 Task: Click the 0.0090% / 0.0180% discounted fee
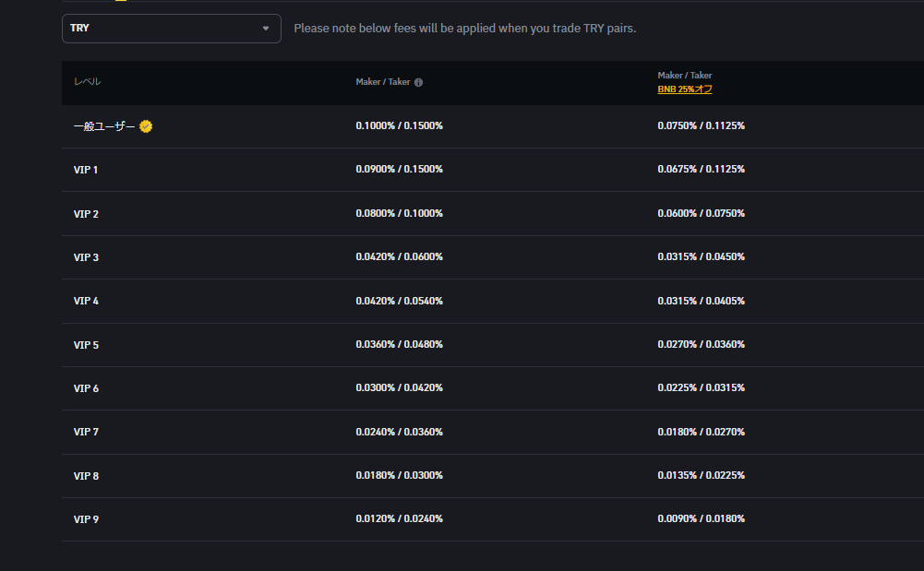tap(701, 518)
